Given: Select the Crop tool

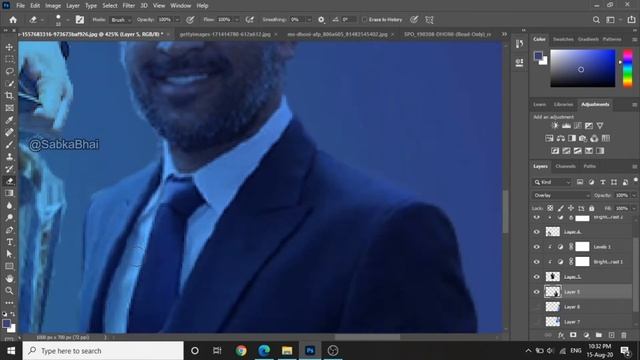Looking at the screenshot, I should (9, 96).
